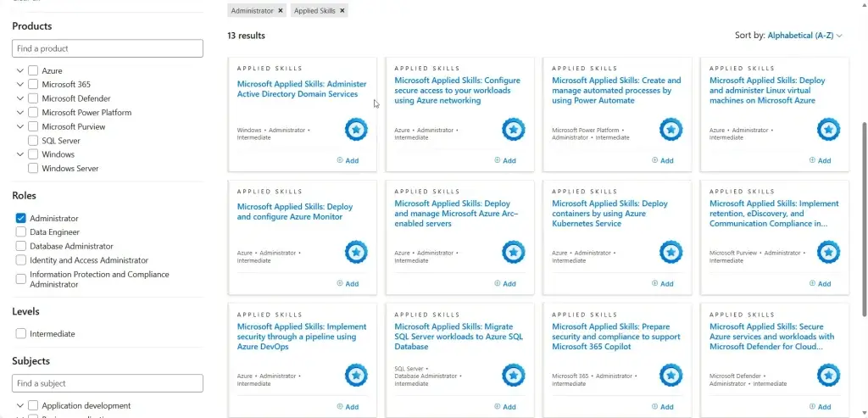Check the Database Administrator role checkbox
The image size is (868, 418).
point(21,246)
